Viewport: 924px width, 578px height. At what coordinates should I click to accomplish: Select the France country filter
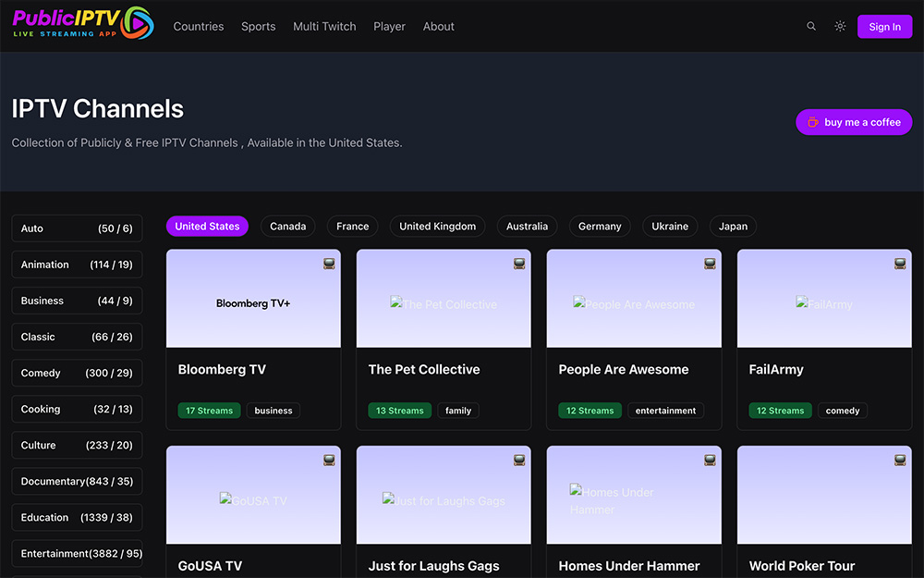(x=352, y=227)
